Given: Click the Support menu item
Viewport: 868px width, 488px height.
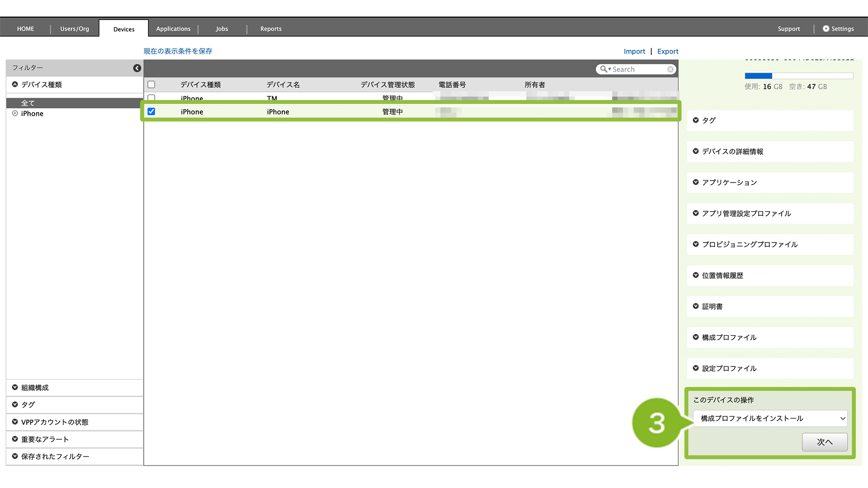Looking at the screenshot, I should coord(789,29).
